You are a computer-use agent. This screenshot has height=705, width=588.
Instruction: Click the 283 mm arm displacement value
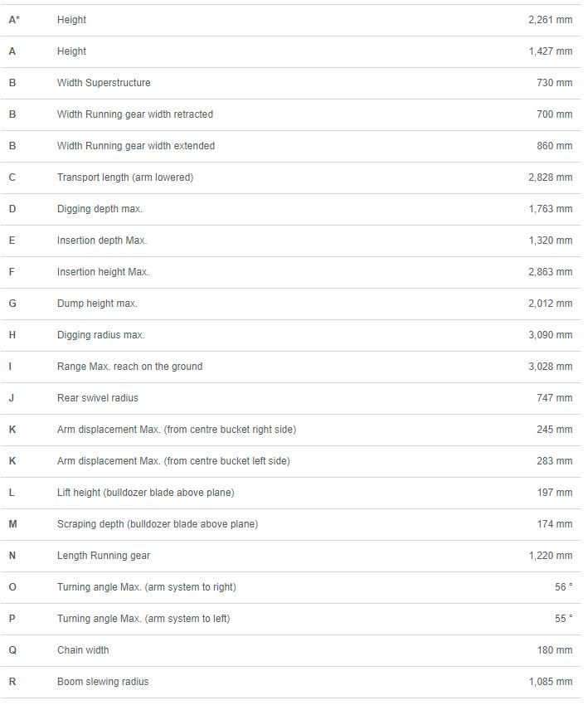554,461
